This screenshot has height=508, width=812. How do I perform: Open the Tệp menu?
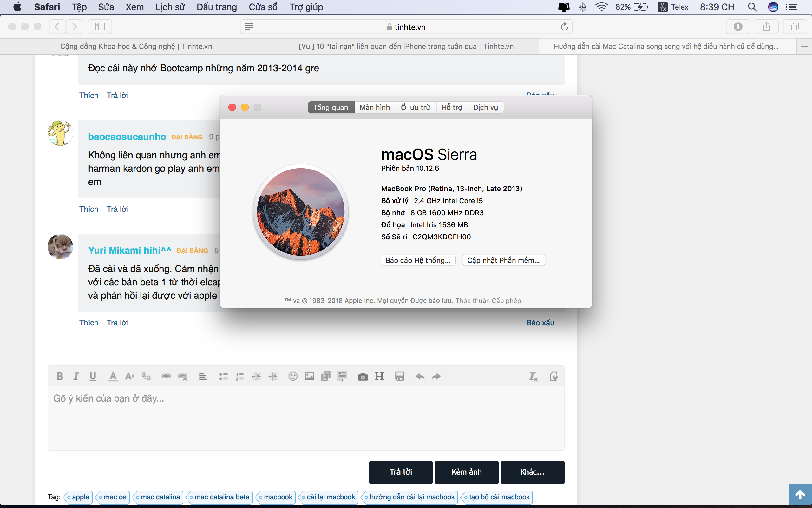[x=79, y=7]
